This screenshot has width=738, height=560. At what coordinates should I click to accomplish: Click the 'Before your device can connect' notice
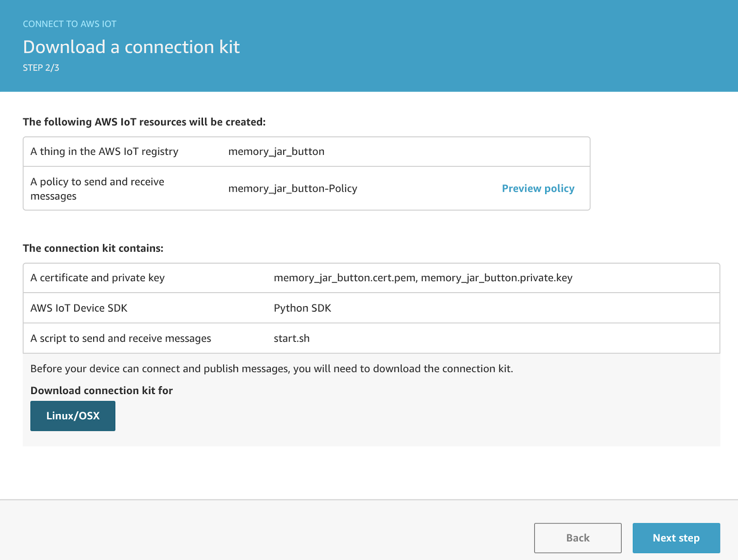coord(272,369)
